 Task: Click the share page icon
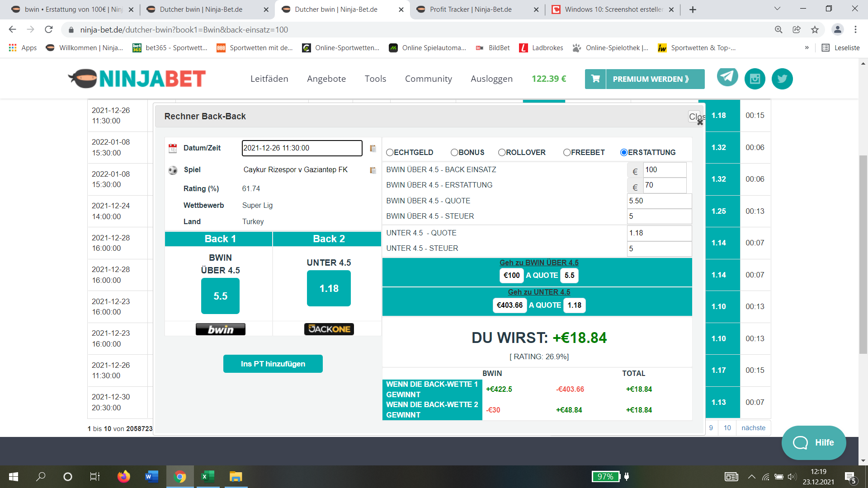point(797,29)
